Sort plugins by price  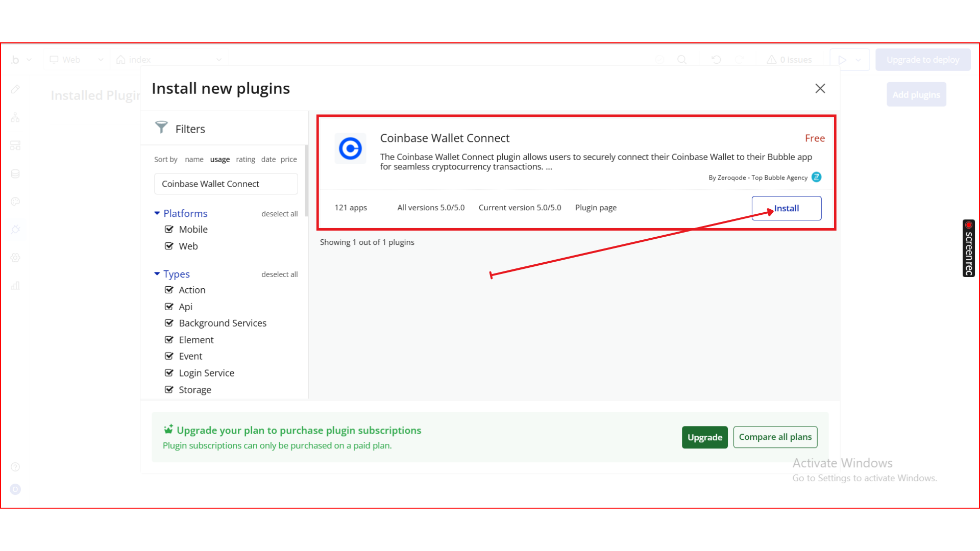[288, 159]
